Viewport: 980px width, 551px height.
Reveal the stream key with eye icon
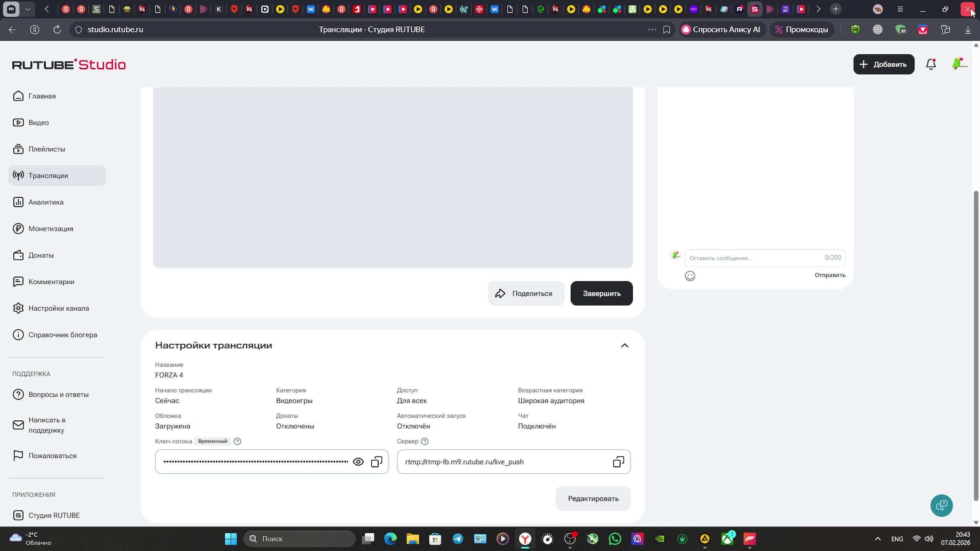click(358, 462)
